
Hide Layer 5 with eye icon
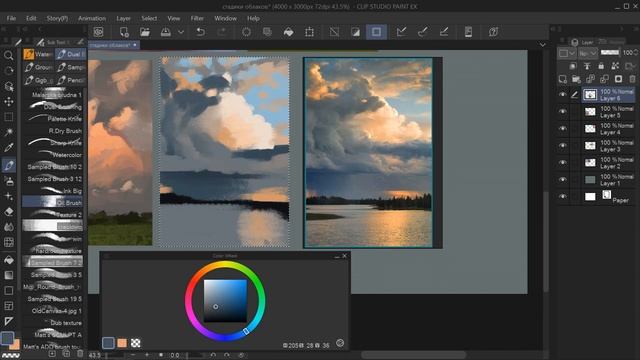click(562, 111)
